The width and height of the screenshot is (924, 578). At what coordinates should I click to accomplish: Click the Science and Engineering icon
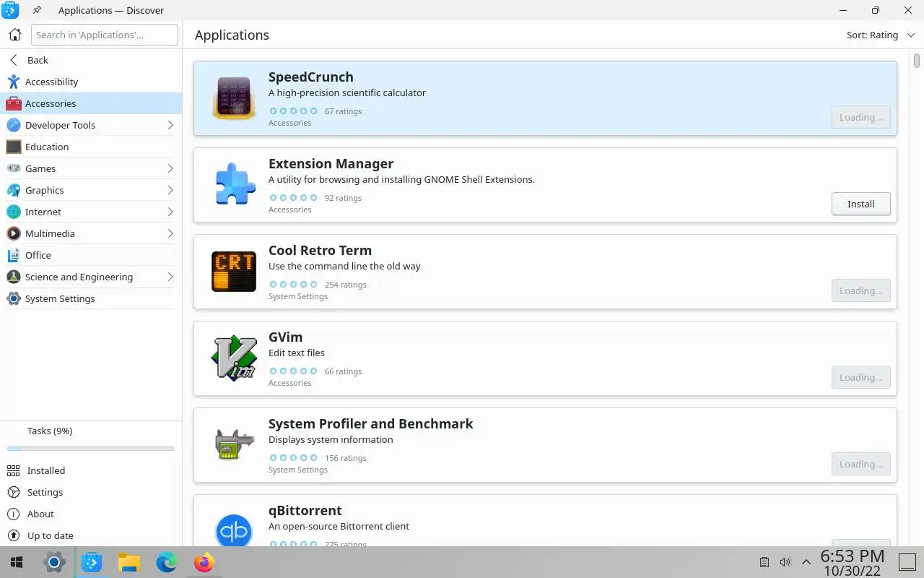(x=14, y=277)
